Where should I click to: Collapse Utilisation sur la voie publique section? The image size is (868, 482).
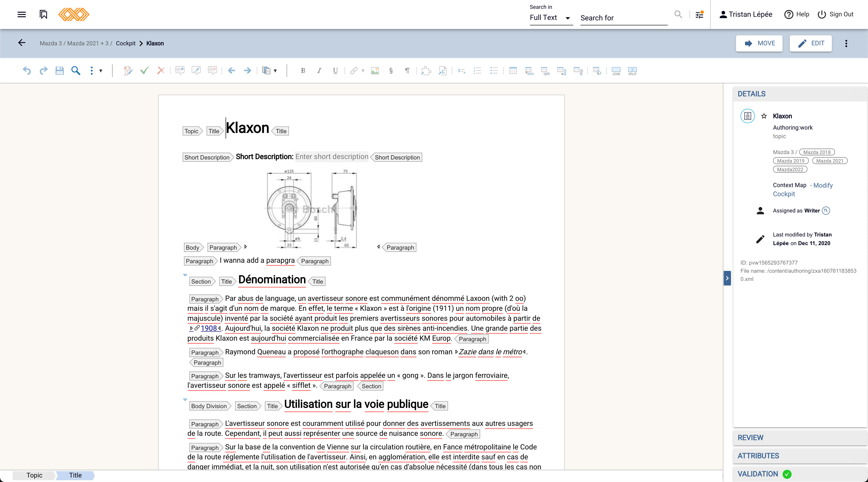click(185, 399)
